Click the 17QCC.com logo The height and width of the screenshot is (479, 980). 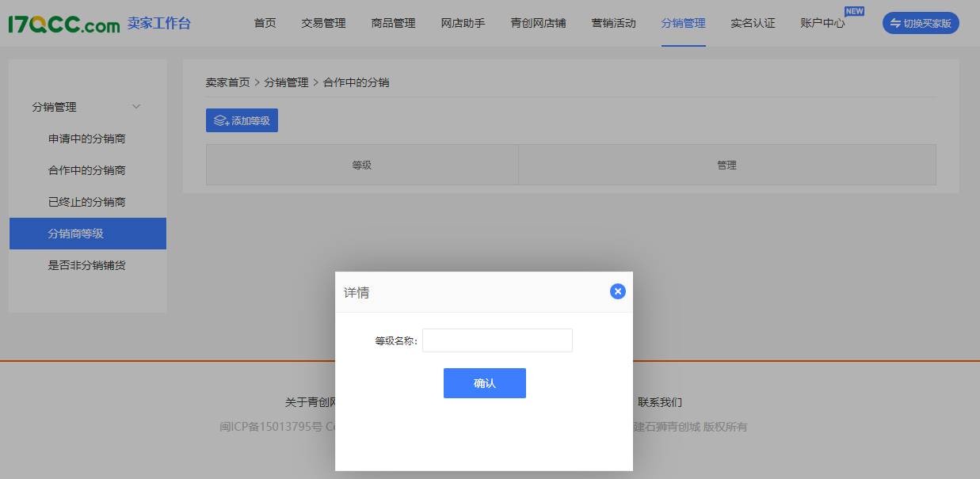coord(64,24)
